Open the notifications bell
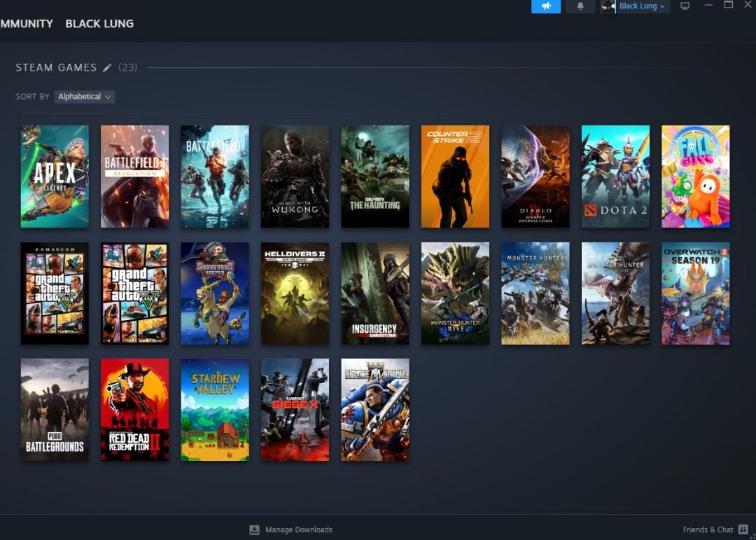The image size is (756, 540). (580, 6)
